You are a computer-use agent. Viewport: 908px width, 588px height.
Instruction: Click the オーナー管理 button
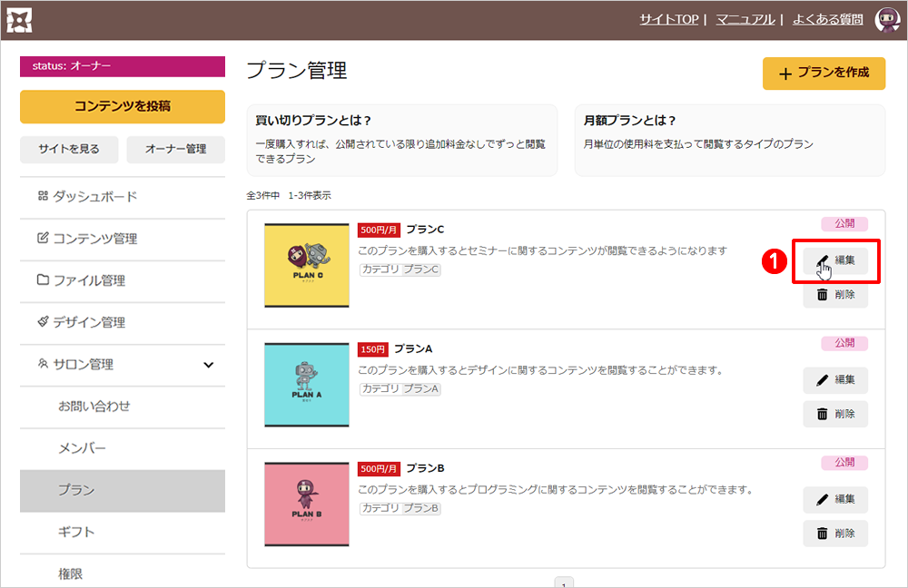[175, 149]
